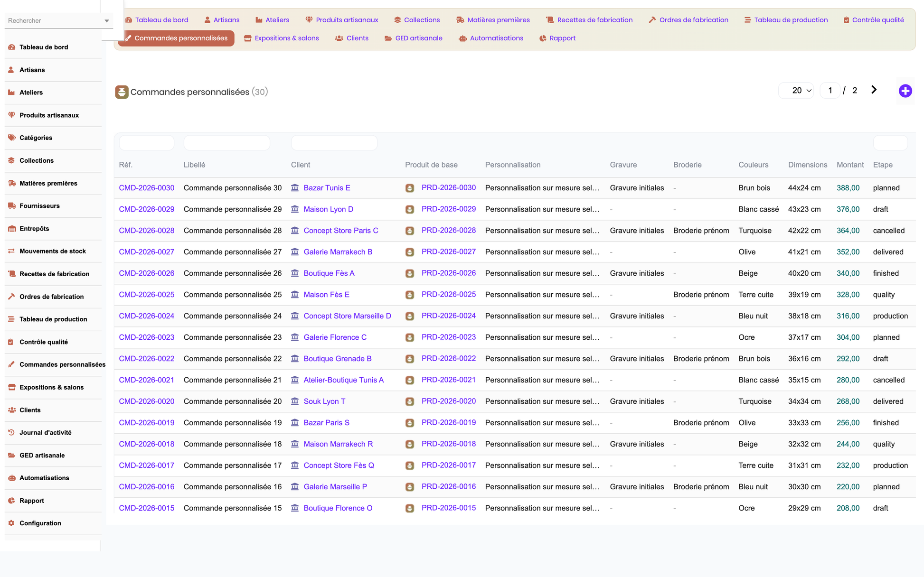Screen dimensions: 924x577
Task: Open Collections top tab
Action: tap(417, 20)
